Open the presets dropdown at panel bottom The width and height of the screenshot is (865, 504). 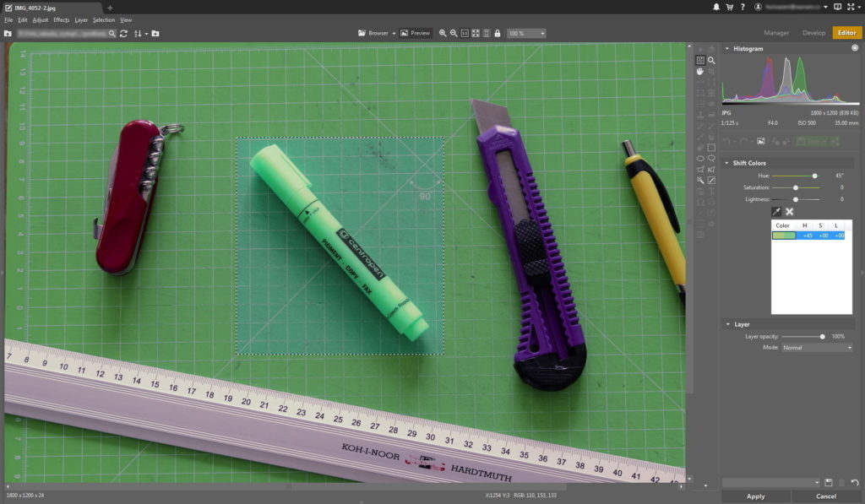771,483
